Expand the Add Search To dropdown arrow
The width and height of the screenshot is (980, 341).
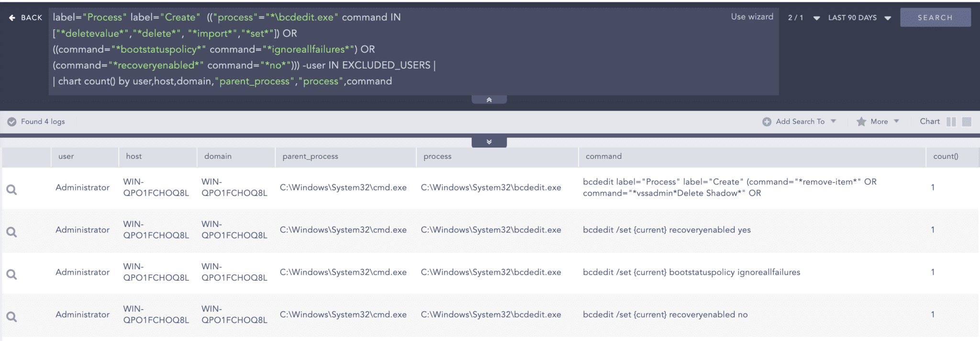[x=833, y=121]
